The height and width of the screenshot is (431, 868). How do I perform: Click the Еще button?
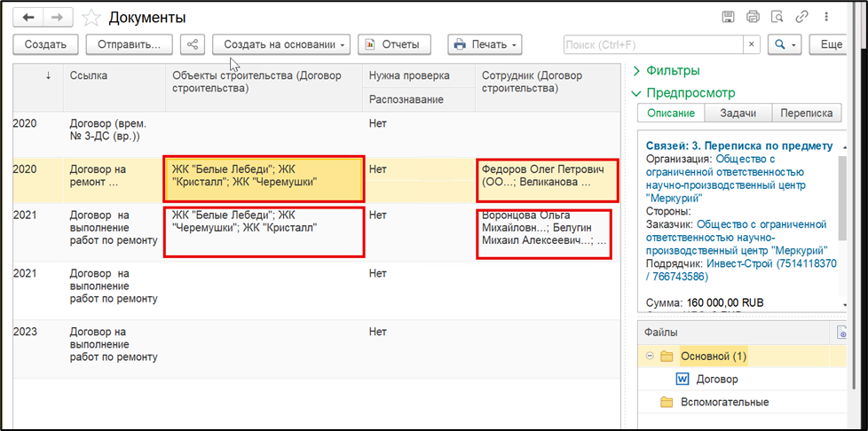pyautogui.click(x=829, y=45)
